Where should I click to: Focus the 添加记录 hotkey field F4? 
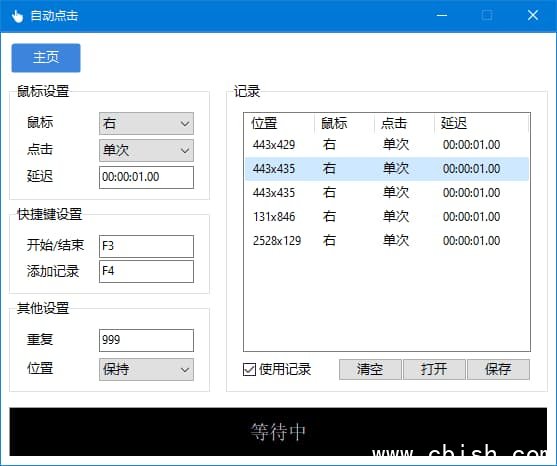[146, 271]
